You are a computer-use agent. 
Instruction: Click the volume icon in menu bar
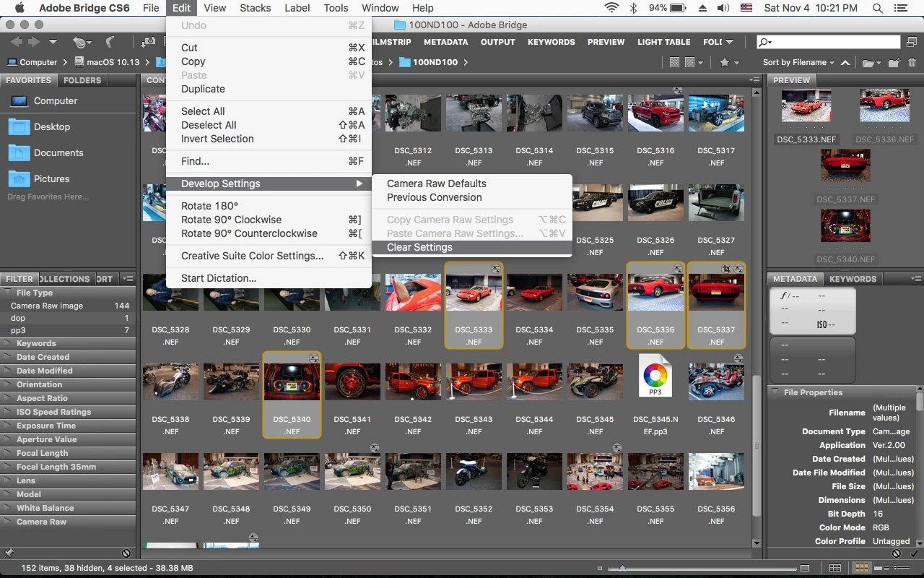(x=723, y=8)
